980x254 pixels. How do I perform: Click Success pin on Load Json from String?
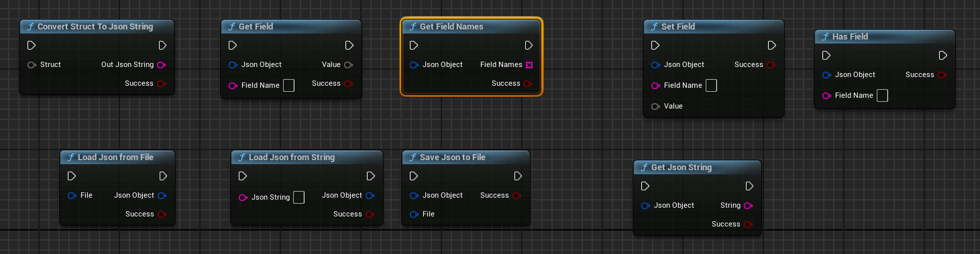[370, 214]
